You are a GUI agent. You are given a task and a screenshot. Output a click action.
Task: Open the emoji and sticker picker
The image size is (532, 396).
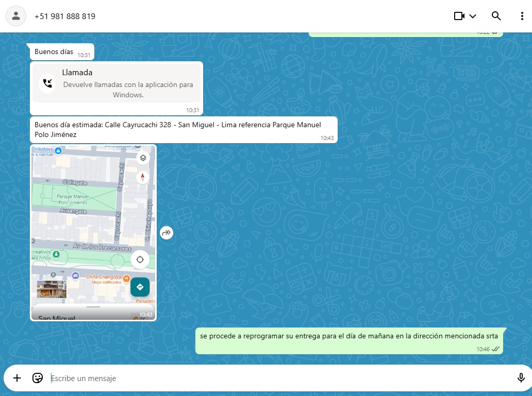(38, 378)
